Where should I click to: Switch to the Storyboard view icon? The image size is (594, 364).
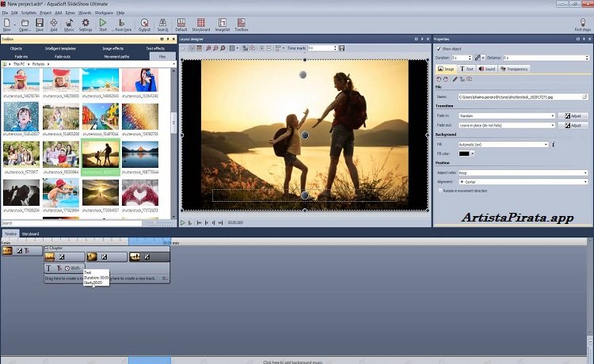point(200,24)
